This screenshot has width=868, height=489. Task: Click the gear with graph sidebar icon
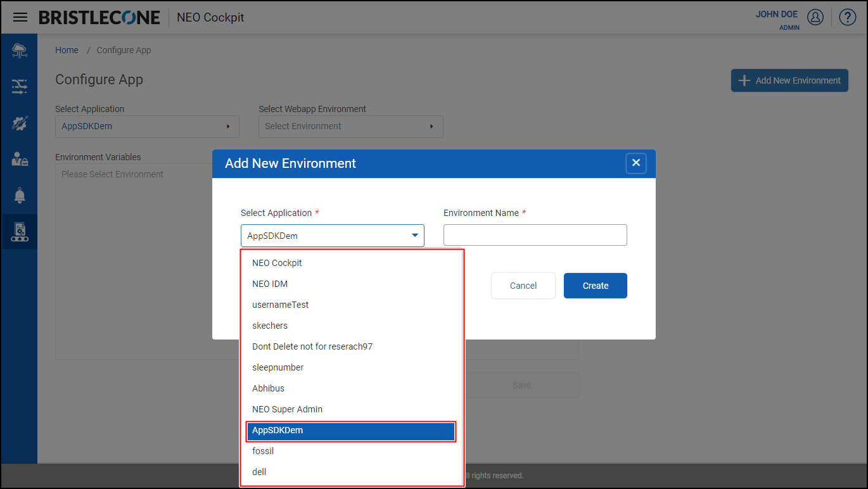tap(20, 124)
